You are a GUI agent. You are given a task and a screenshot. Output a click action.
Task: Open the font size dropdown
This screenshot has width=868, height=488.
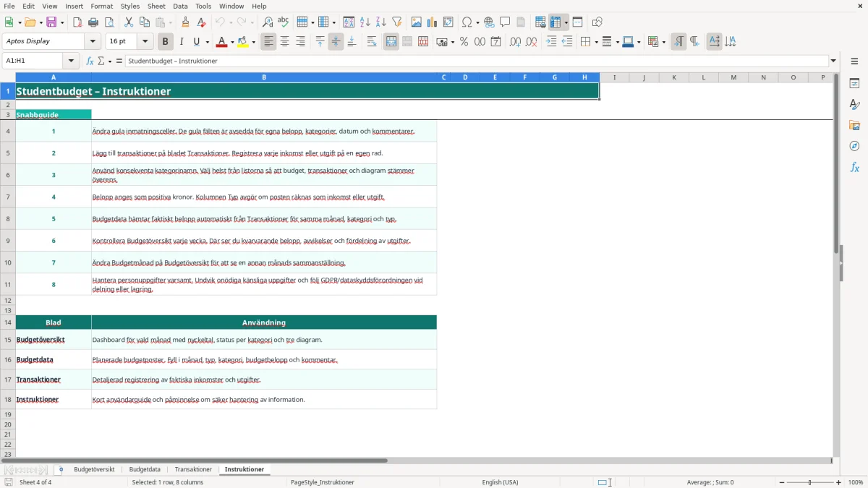click(x=145, y=42)
